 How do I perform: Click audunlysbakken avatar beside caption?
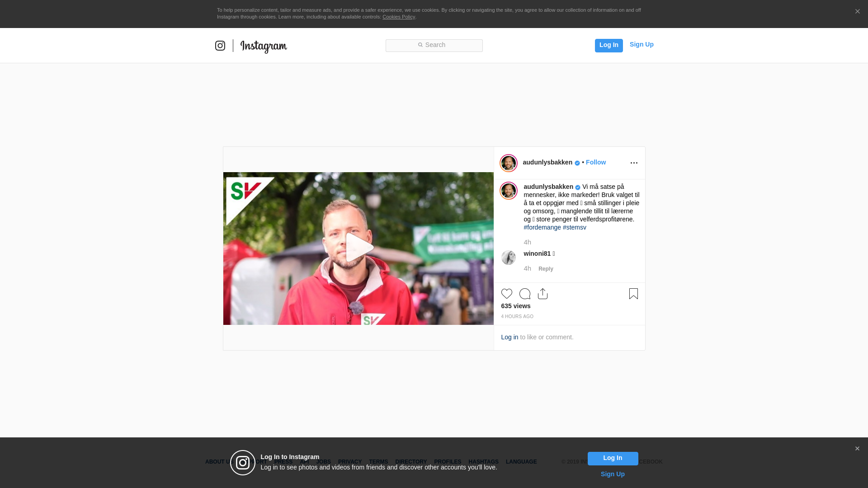[509, 191]
